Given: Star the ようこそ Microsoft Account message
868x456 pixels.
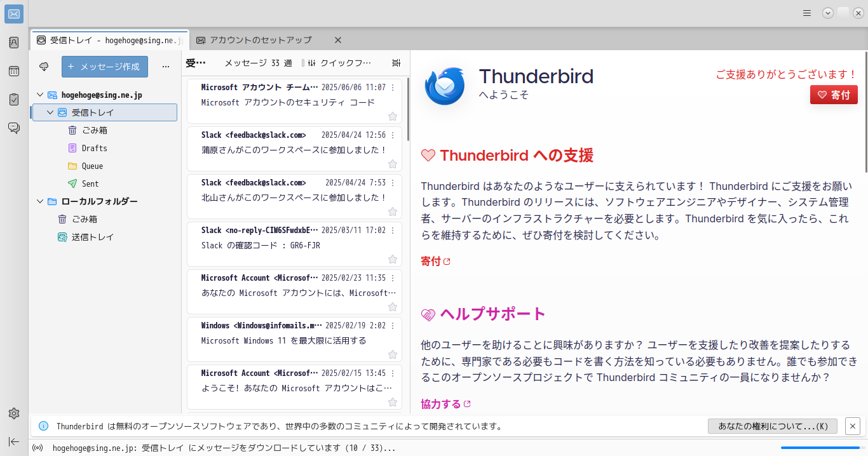Looking at the screenshot, I should pos(393,402).
